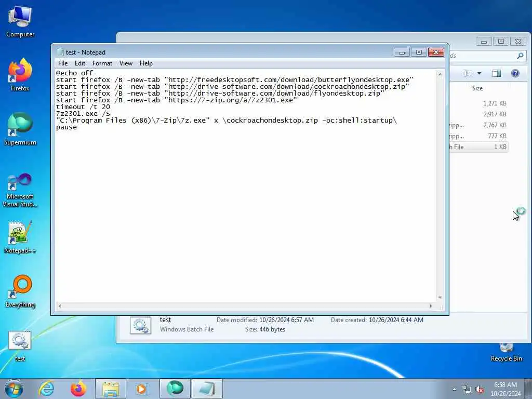Select the file row sized 2,917 KB
The image size is (532, 399).
point(479,114)
